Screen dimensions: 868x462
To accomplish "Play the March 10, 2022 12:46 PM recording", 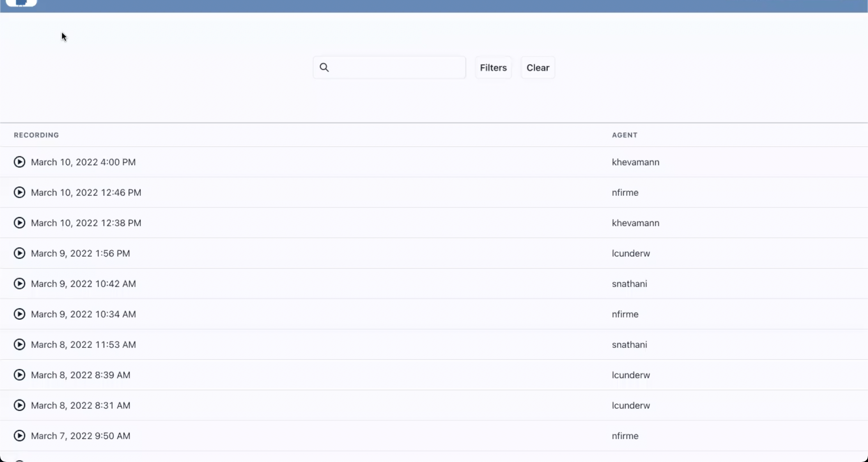I will pyautogui.click(x=20, y=193).
